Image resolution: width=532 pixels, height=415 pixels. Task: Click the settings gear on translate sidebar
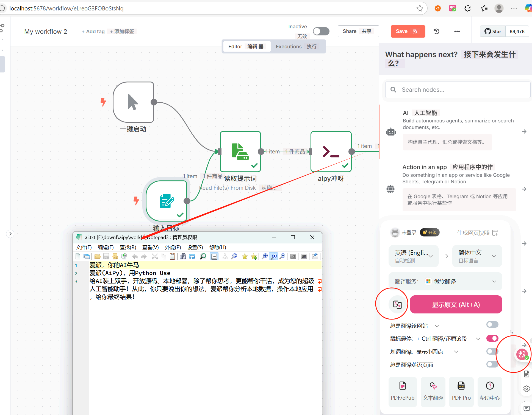point(526,389)
